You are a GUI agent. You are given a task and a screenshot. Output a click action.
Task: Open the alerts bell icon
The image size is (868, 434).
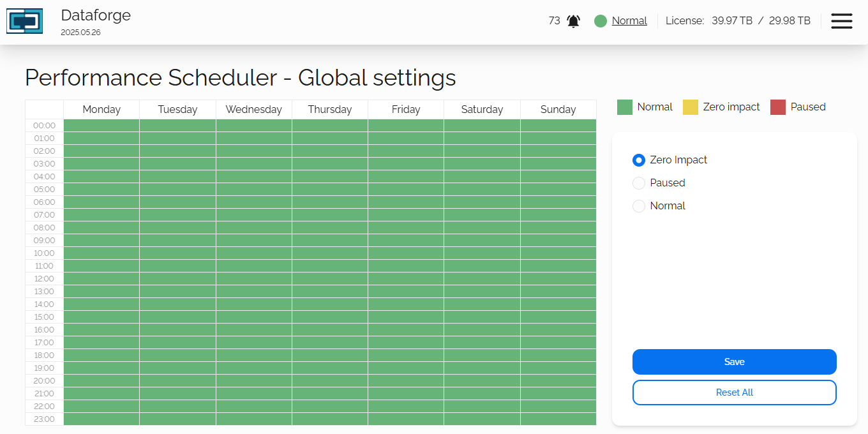(x=574, y=21)
